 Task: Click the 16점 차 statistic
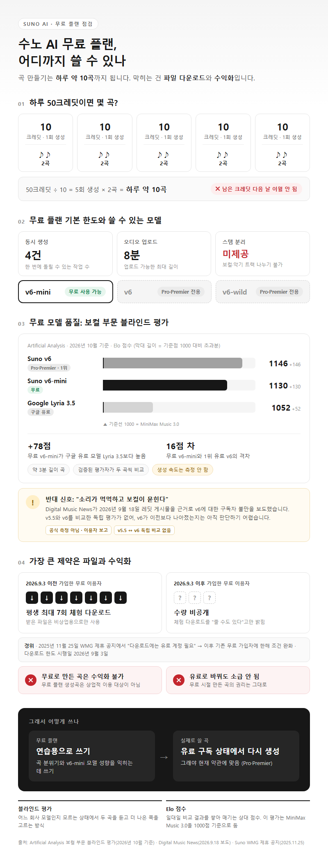(x=180, y=446)
